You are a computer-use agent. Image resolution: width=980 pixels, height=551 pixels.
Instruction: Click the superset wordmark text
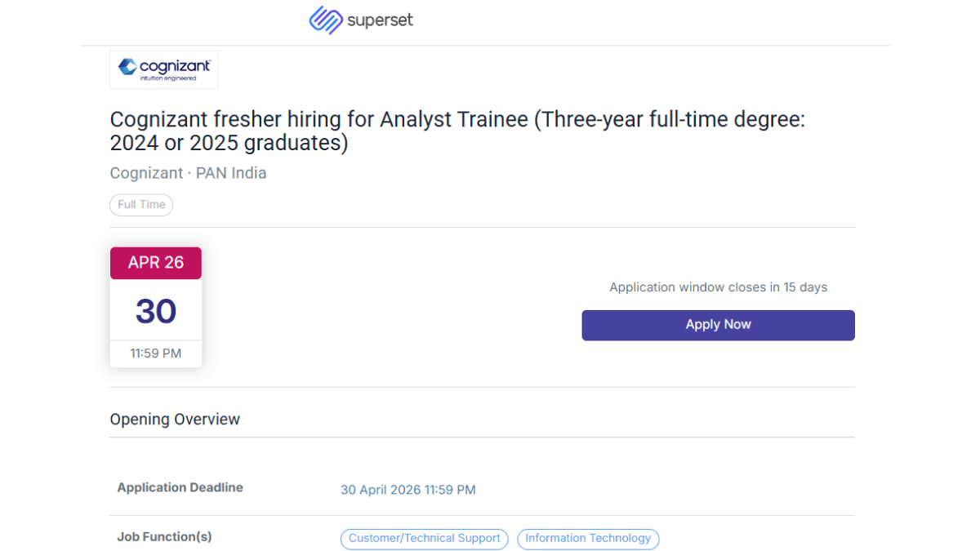381,20
